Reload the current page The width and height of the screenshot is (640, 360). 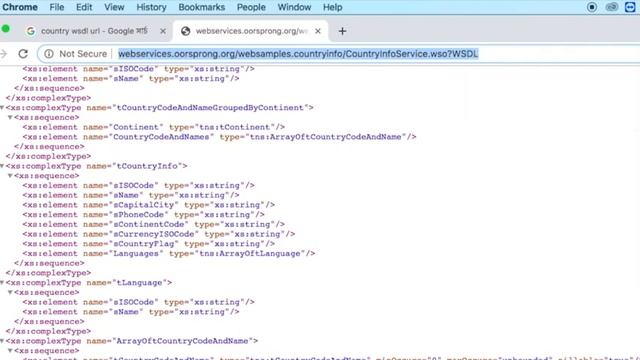tap(23, 53)
